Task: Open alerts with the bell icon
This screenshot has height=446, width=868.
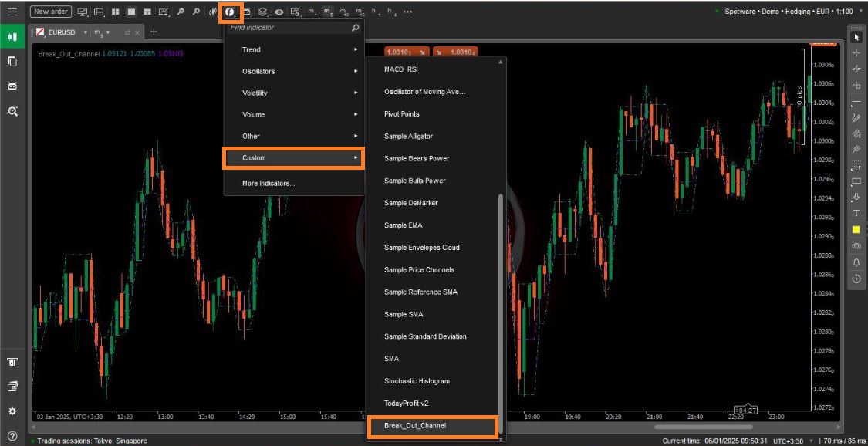Action: (x=856, y=262)
